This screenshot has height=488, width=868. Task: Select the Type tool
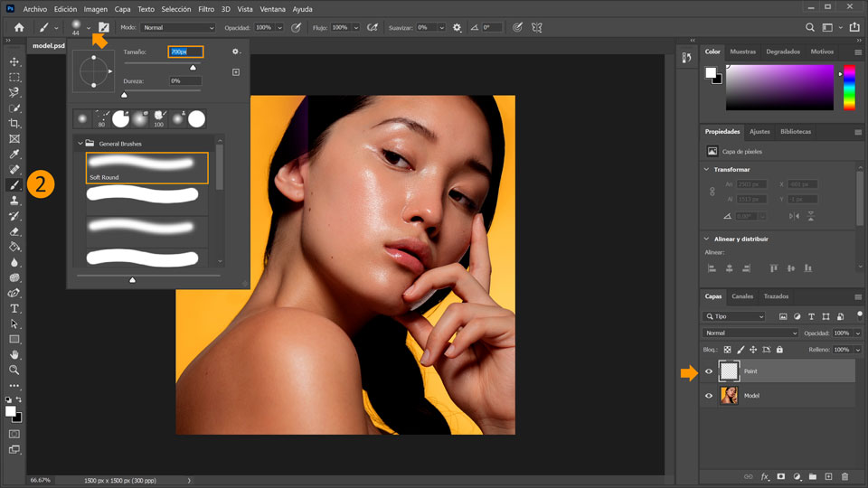tap(14, 308)
